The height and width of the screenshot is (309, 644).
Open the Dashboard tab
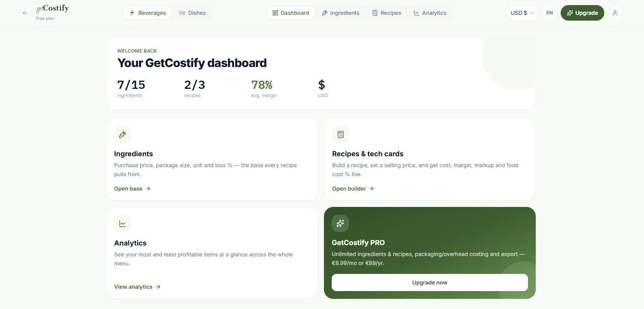pyautogui.click(x=291, y=13)
